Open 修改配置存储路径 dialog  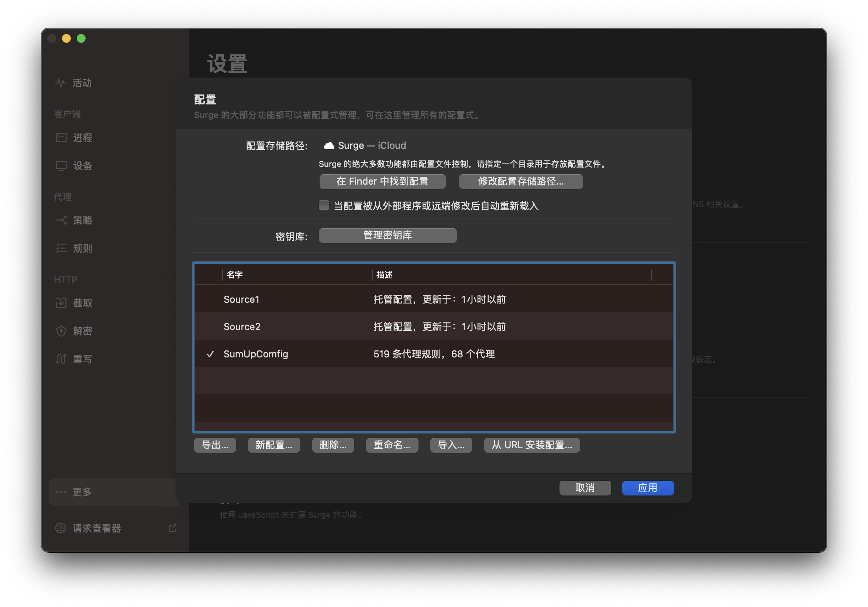(521, 182)
